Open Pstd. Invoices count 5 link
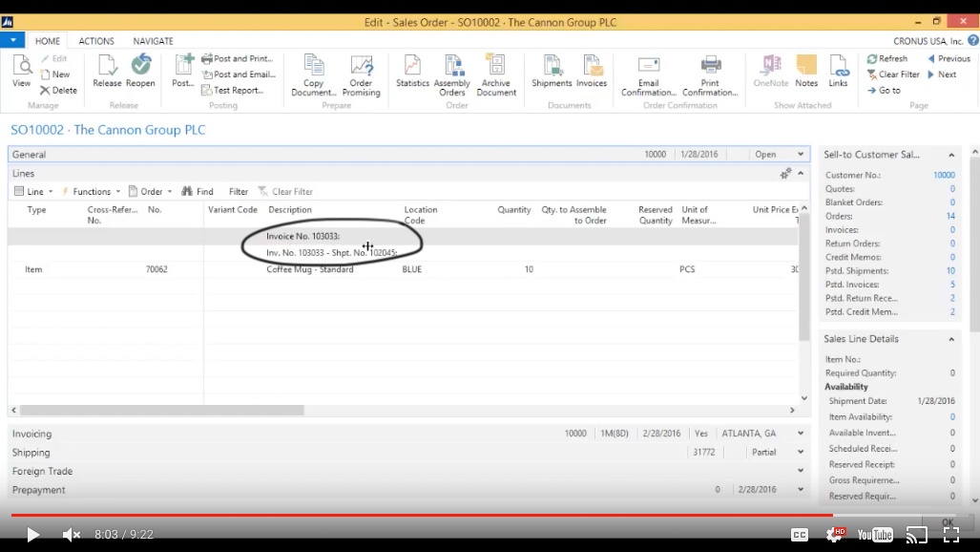The image size is (980, 552). click(x=952, y=285)
